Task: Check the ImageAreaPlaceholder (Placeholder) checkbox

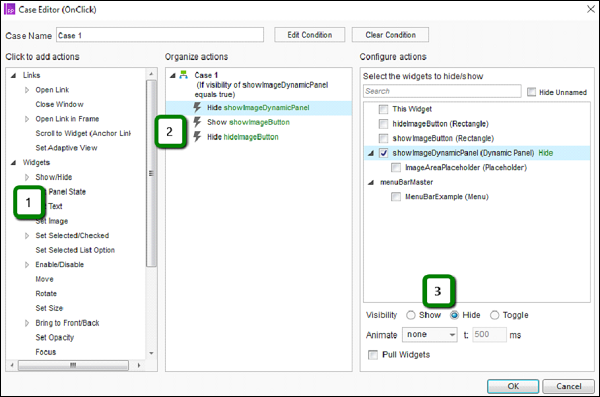Action: coord(396,167)
